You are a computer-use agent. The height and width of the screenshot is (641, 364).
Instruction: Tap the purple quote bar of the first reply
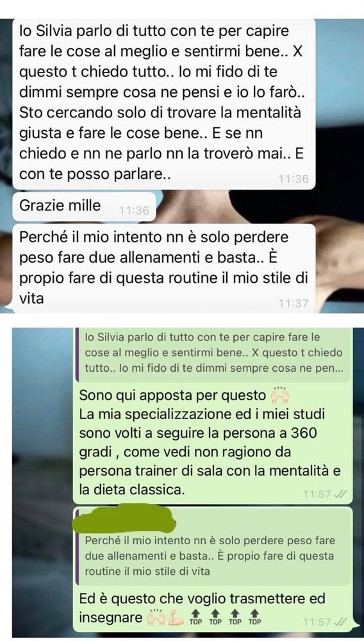(x=77, y=353)
